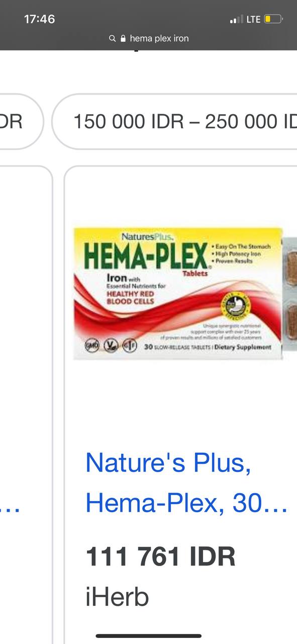Open the truncated product card with ellipsis on left
Screen dimensions: 297x644
coord(26,403)
